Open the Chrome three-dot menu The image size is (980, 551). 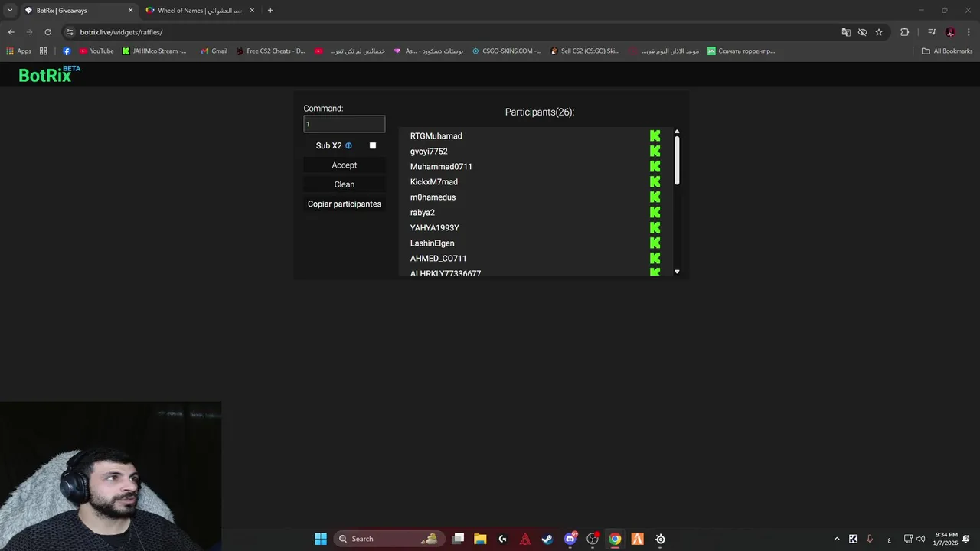(969, 32)
